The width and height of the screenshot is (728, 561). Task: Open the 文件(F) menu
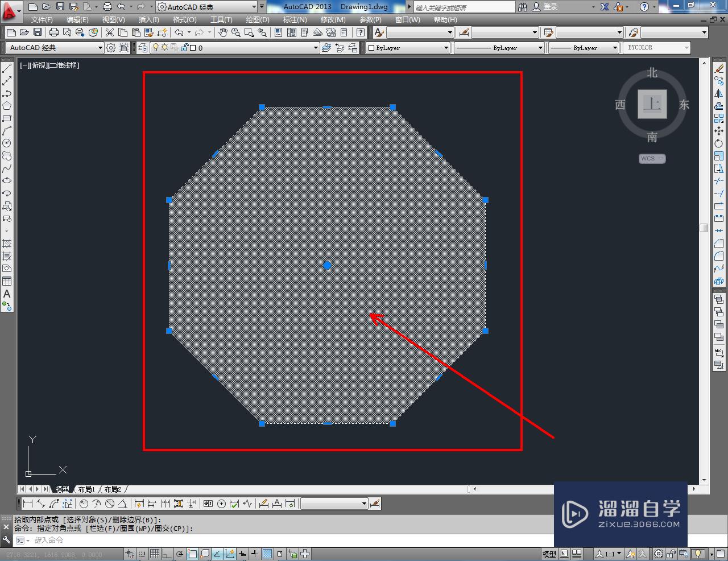[42, 19]
